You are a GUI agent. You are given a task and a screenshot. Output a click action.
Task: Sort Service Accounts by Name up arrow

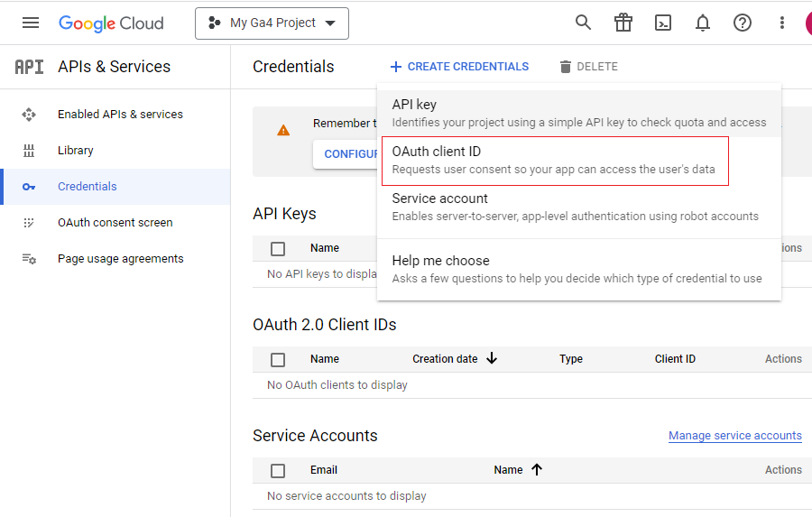coord(537,470)
